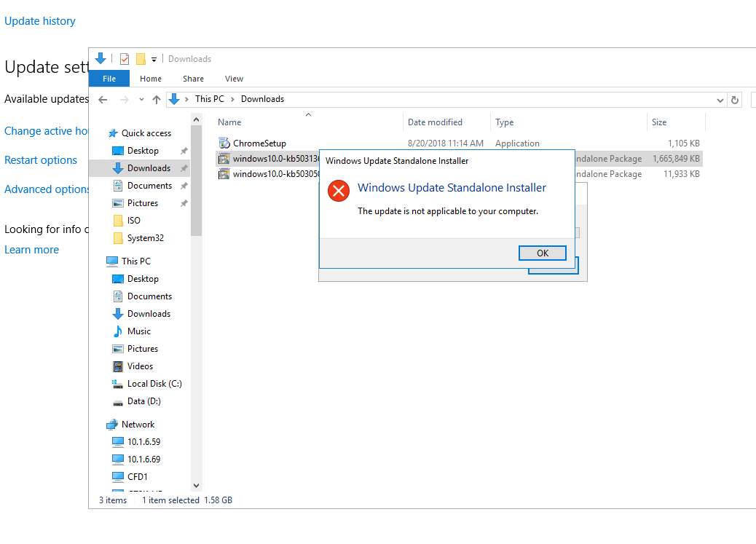Switch to the Home ribbon tab
This screenshot has width=756, height=544.
151,79
